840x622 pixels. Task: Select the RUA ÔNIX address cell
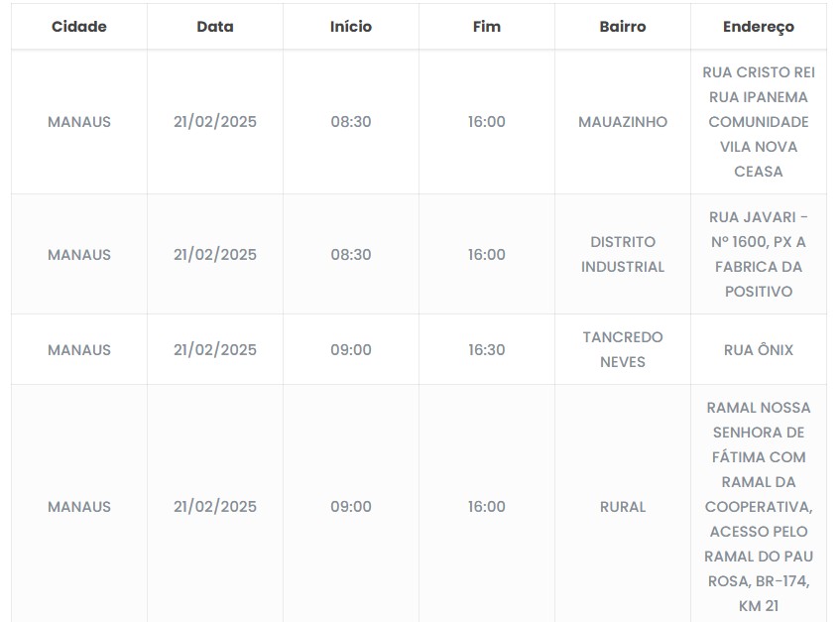tap(759, 350)
